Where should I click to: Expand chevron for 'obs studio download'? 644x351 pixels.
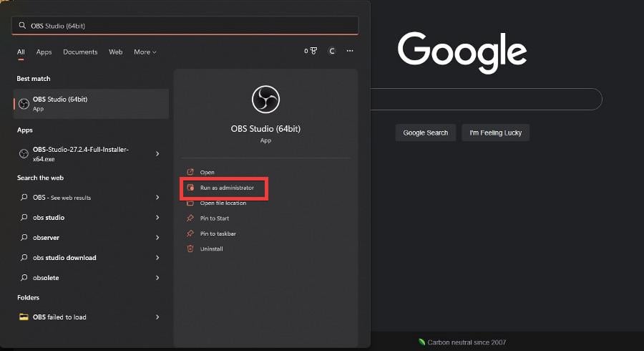pos(157,258)
